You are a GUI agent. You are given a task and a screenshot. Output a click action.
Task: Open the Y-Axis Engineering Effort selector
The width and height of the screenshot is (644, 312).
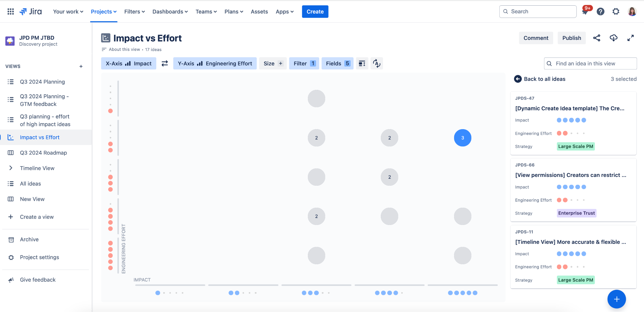pyautogui.click(x=215, y=63)
